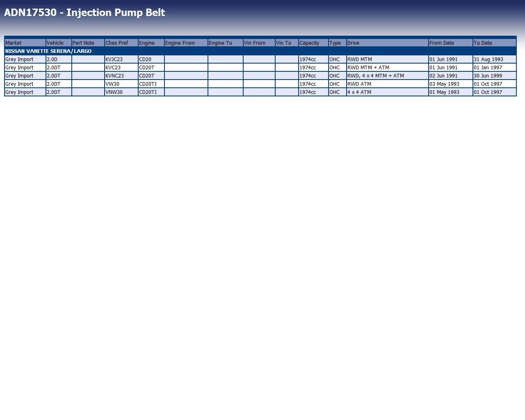Click the 'RWD MTM + ATM' drive cell
The height and width of the screenshot is (420, 525).
pyautogui.click(x=388, y=67)
